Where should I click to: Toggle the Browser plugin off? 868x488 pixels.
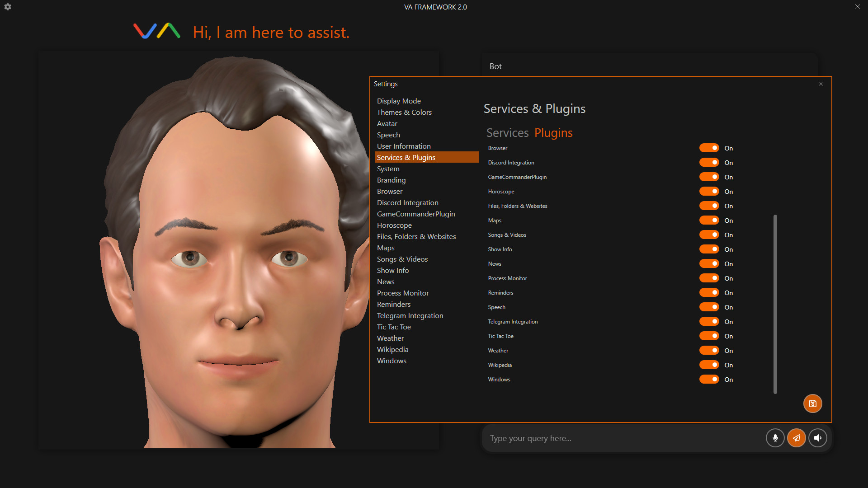click(x=709, y=148)
